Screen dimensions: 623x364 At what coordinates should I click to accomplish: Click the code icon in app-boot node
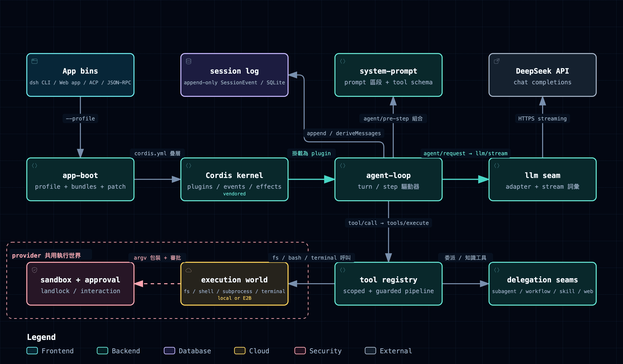tap(35, 166)
